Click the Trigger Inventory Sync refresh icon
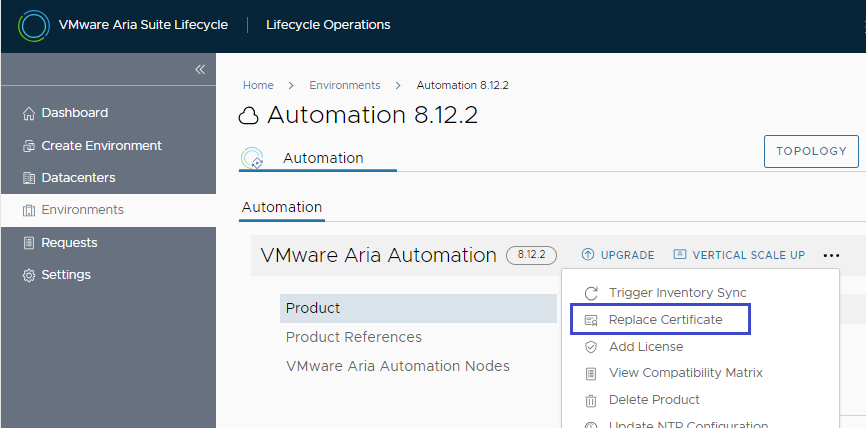866x428 pixels. [592, 293]
